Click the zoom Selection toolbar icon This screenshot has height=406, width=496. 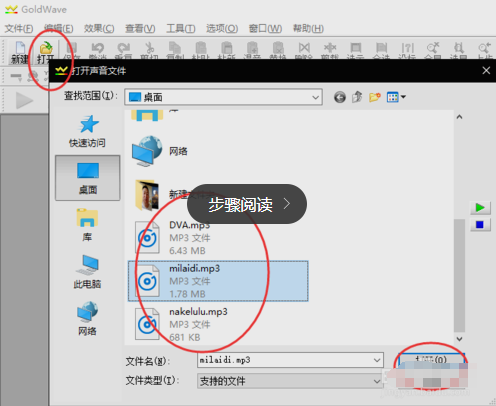coord(459,50)
